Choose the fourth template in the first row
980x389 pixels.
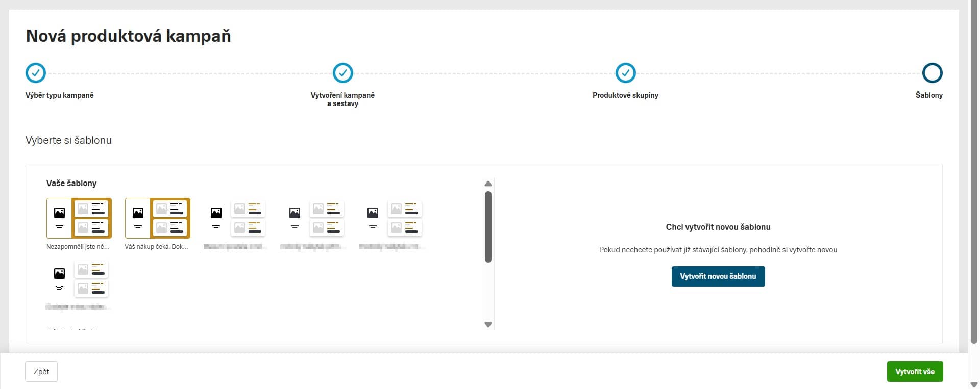pos(315,218)
